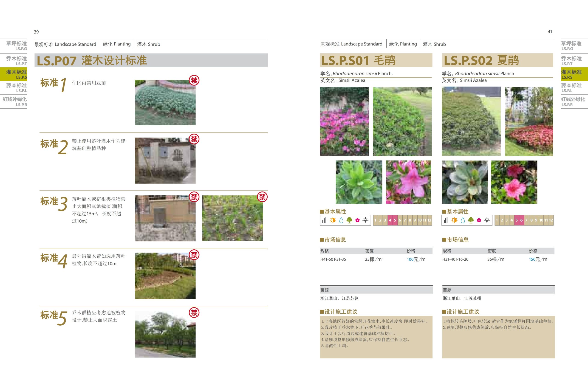Screen dimensions: 588x389
Task: Click the green tree icon under 夏鹃
Action: [471, 220]
